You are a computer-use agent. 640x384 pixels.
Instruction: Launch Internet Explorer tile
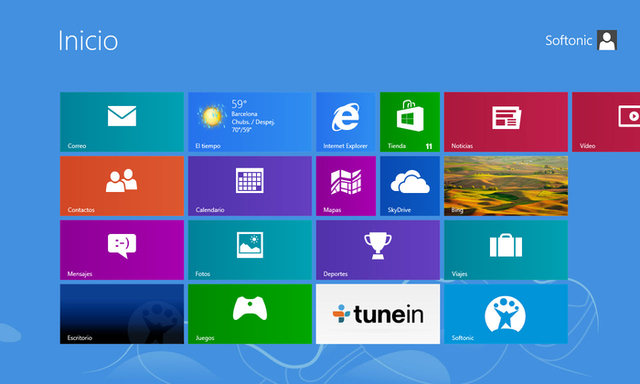(x=346, y=122)
